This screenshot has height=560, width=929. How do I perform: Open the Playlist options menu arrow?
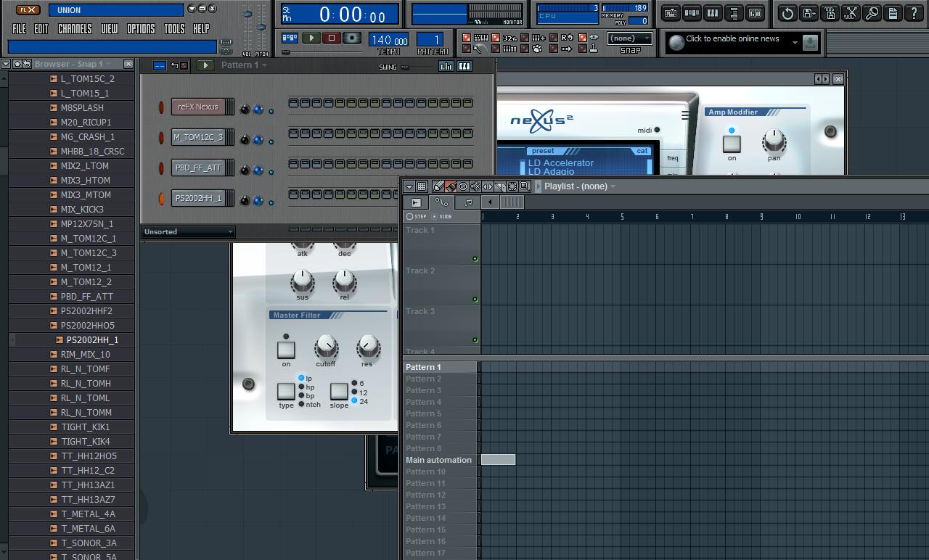click(x=409, y=186)
